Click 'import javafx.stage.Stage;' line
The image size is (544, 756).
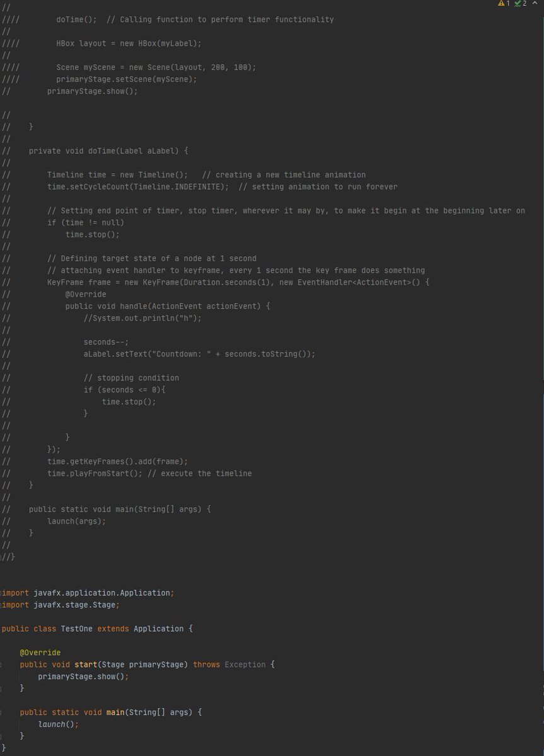pos(60,605)
